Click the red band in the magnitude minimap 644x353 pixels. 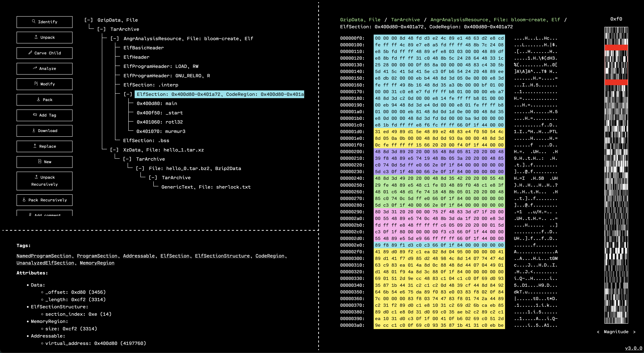coord(616,48)
